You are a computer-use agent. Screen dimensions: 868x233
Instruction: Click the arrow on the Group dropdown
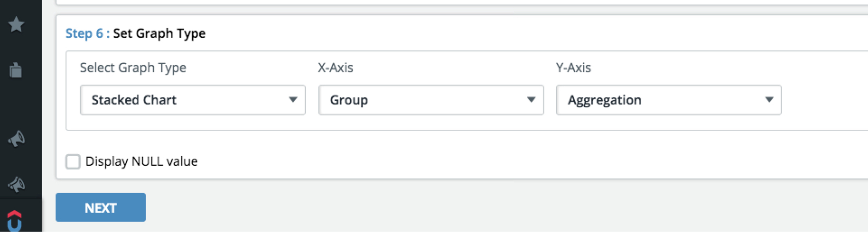pyautogui.click(x=531, y=100)
